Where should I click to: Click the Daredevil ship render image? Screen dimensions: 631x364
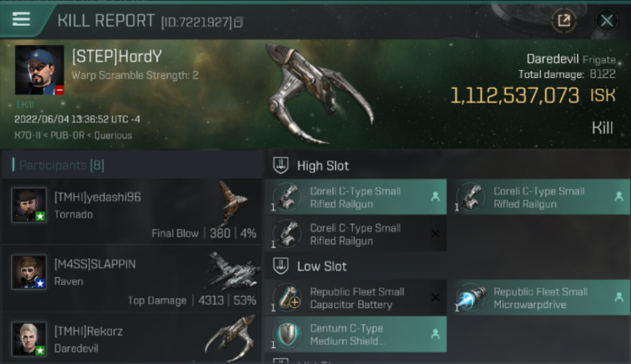(320, 93)
